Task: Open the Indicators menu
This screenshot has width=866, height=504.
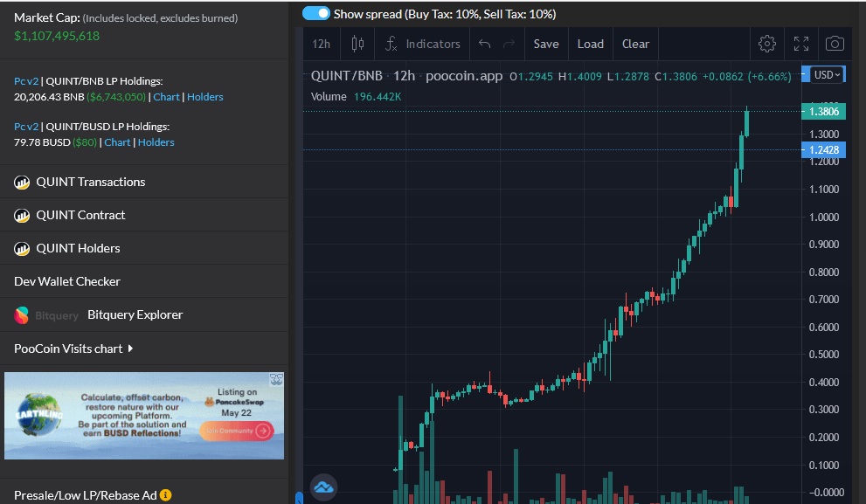Action: coord(423,45)
